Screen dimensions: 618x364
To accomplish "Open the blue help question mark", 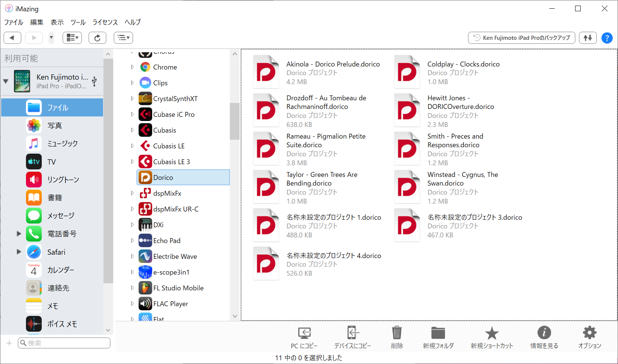I will (607, 38).
